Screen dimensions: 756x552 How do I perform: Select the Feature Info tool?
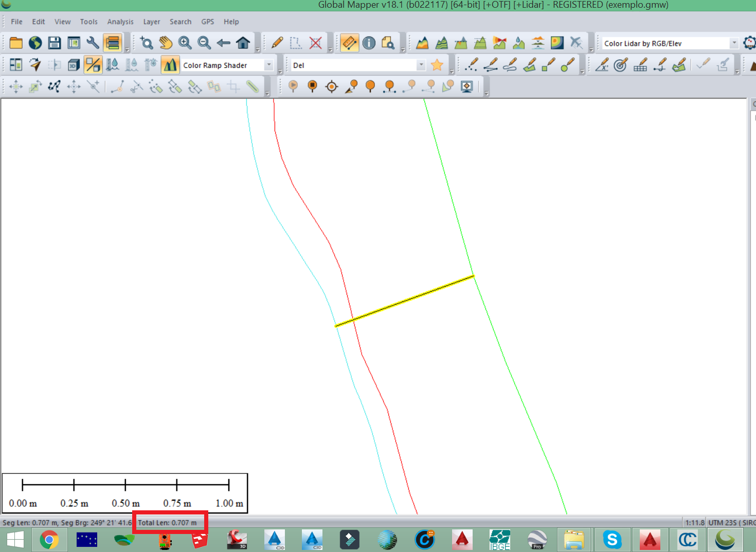pos(369,43)
